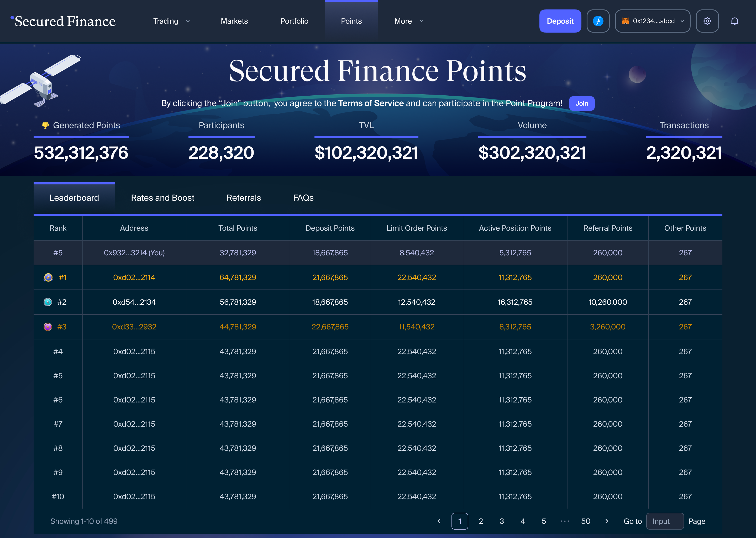Click the Rank column header

tap(58, 228)
